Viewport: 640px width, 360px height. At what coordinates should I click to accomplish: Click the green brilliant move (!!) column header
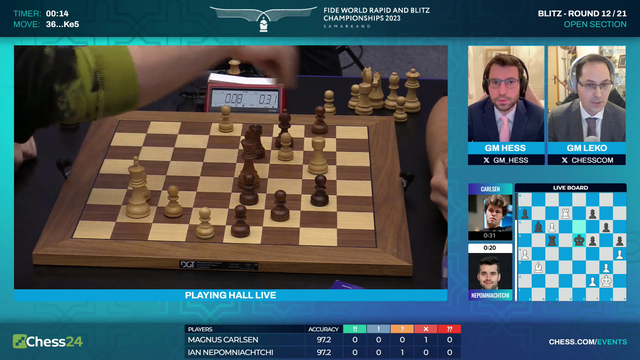tap(355, 329)
